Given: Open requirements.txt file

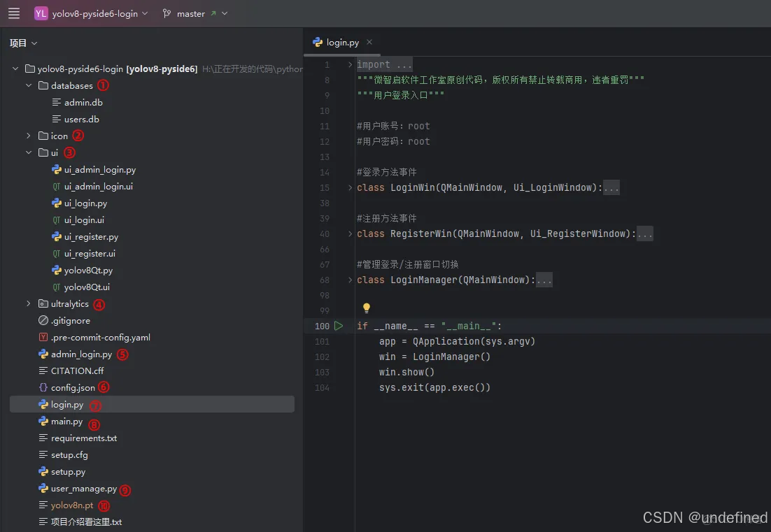Looking at the screenshot, I should pyautogui.click(x=83, y=438).
